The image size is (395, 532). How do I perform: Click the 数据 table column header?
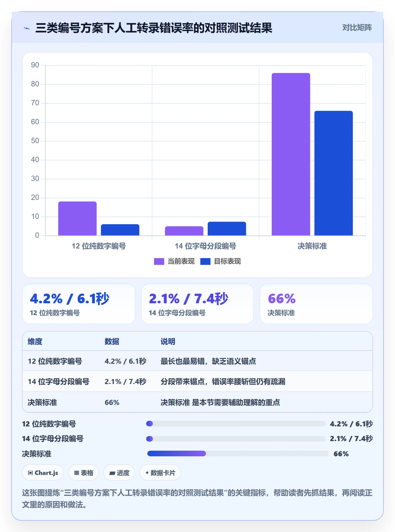click(112, 341)
